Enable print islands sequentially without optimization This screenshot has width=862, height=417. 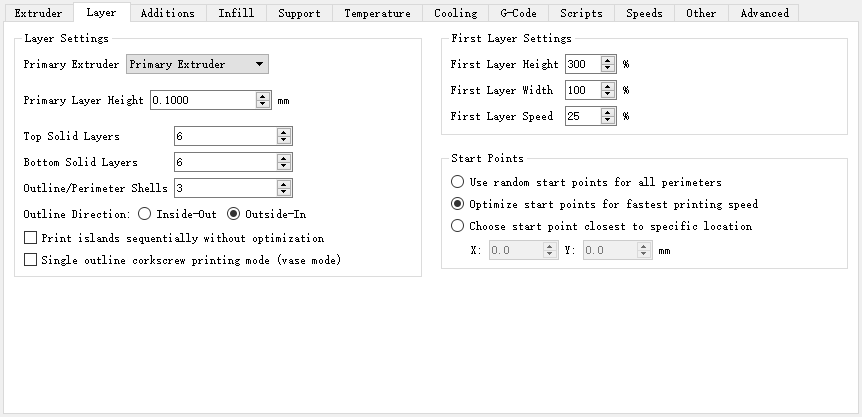[31, 239]
